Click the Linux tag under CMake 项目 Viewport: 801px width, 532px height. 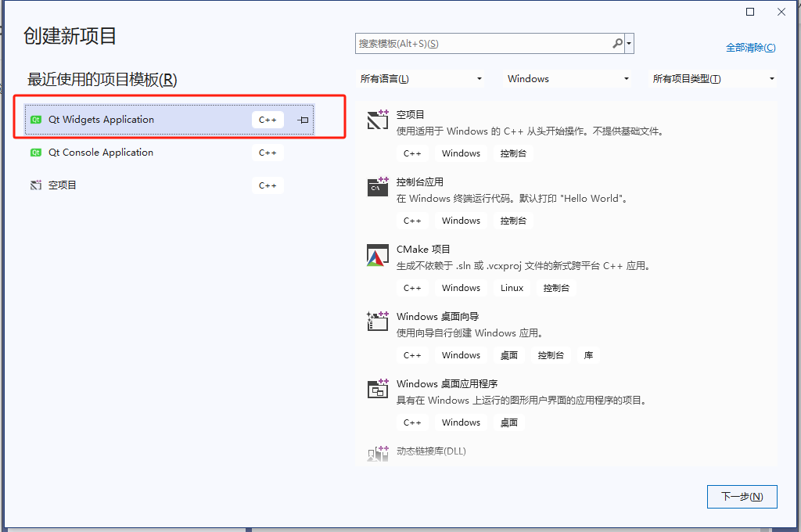[512, 288]
